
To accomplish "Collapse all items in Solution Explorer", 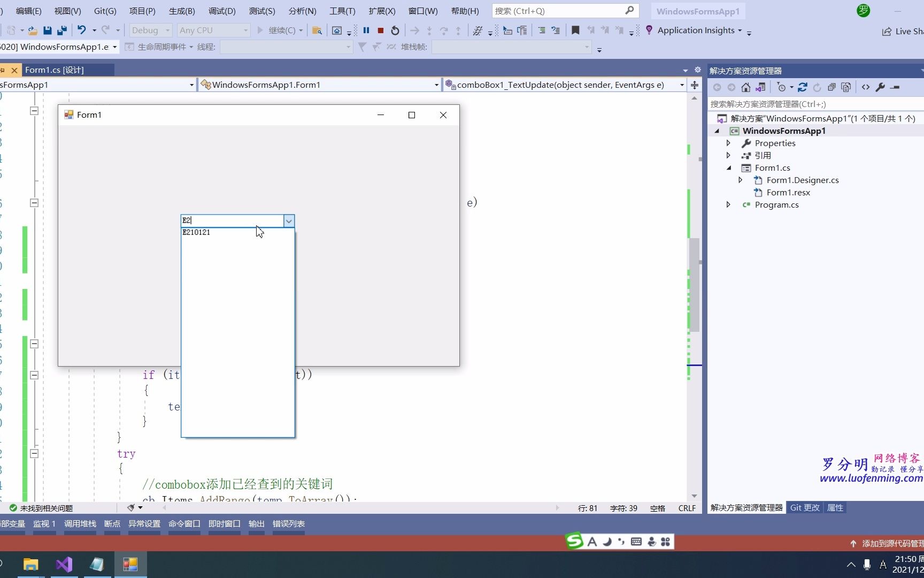I will (x=831, y=87).
